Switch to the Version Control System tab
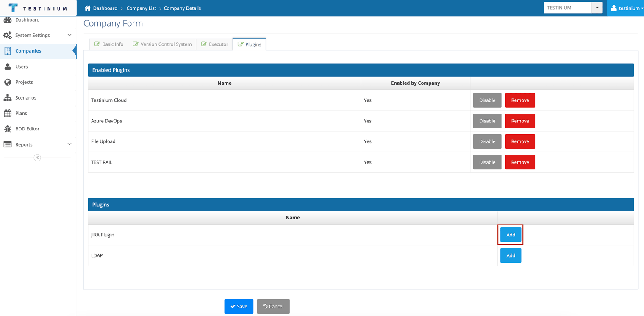This screenshot has height=316, width=644. click(x=162, y=44)
